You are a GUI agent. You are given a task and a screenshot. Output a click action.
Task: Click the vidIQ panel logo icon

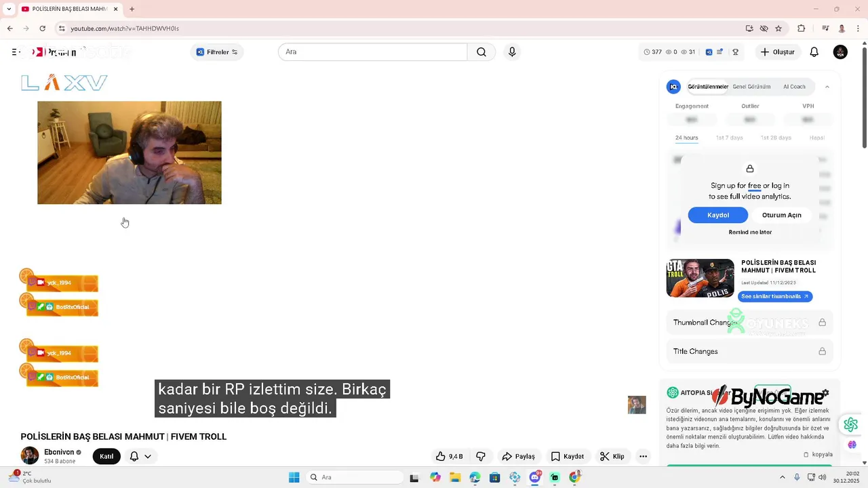(x=673, y=87)
